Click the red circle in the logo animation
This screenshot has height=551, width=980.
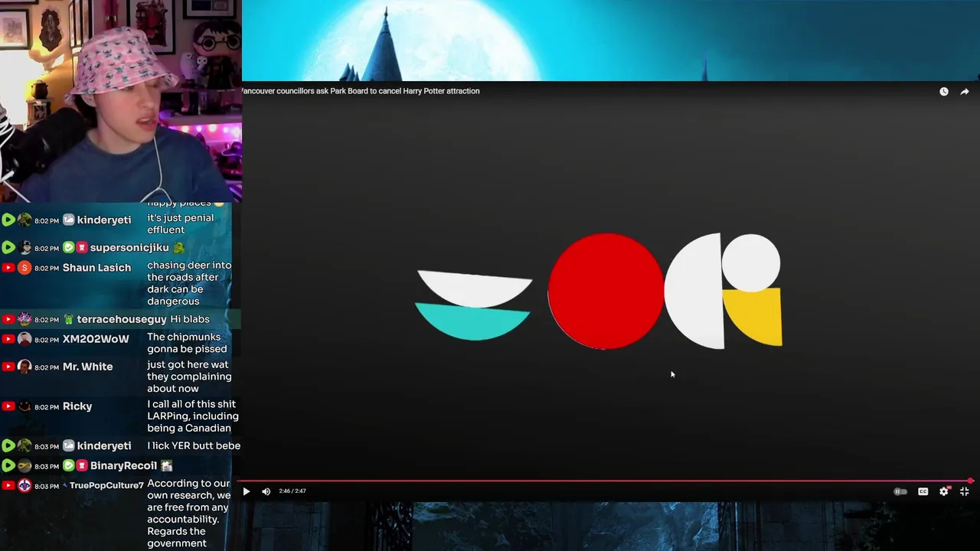point(606,292)
